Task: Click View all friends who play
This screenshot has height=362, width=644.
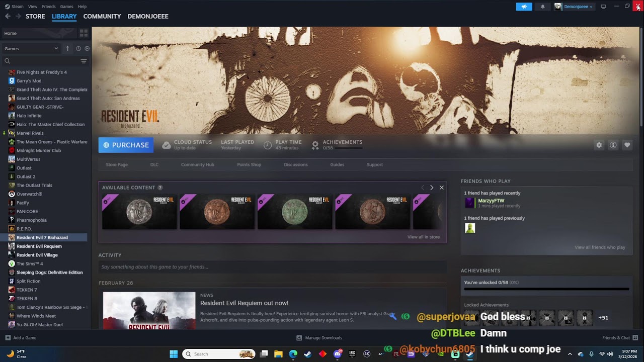Action: [x=600, y=247]
